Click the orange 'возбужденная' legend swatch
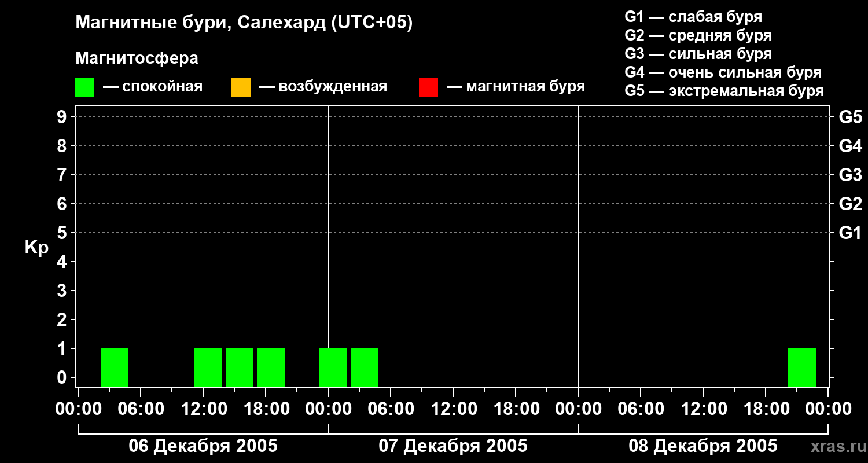Viewport: 868px width, 463px height. (241, 87)
